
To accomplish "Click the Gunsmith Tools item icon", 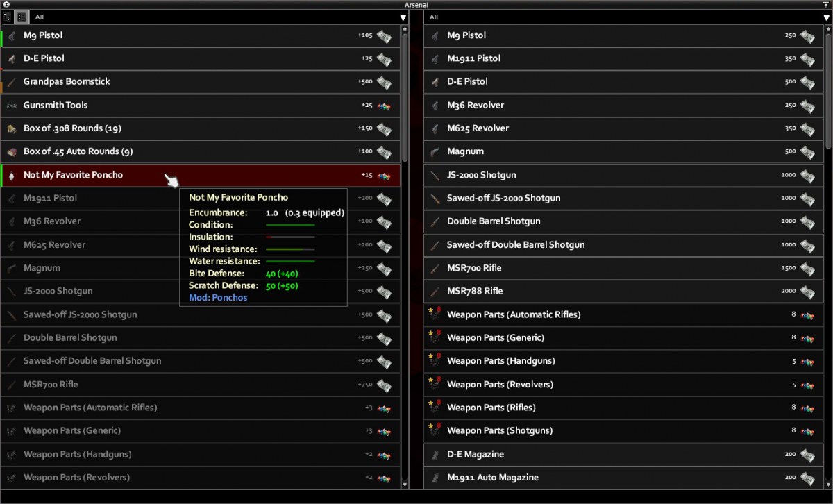I will pos(11,106).
